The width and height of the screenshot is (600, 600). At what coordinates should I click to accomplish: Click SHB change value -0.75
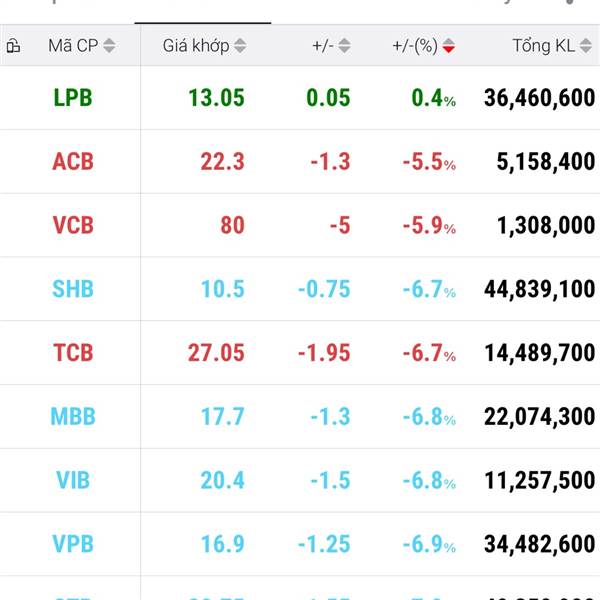pyautogui.click(x=324, y=289)
